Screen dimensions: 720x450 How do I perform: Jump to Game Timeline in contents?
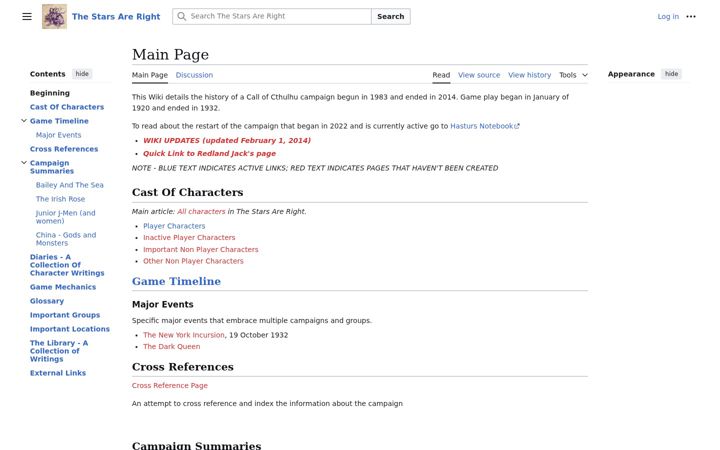tap(59, 121)
